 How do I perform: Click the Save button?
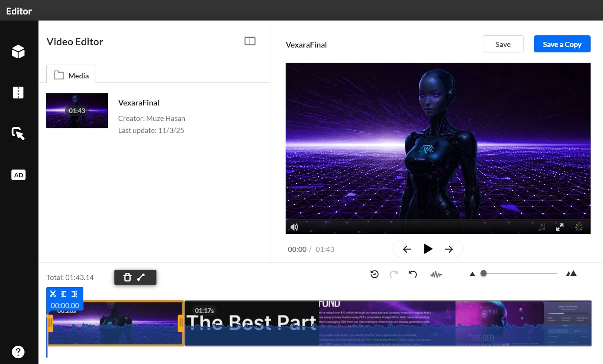coord(503,44)
